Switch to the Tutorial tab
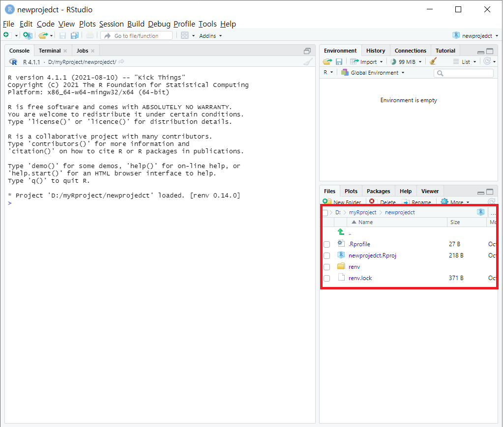The image size is (504, 427). (445, 51)
